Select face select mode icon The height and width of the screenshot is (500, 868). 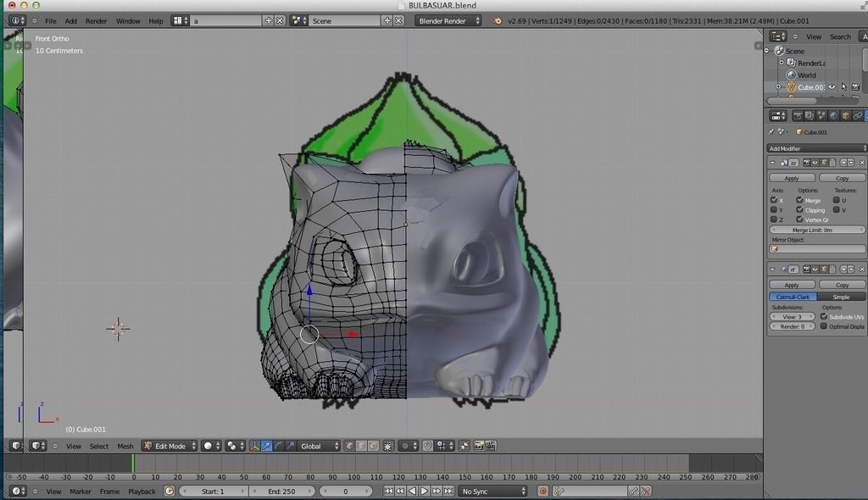374,446
